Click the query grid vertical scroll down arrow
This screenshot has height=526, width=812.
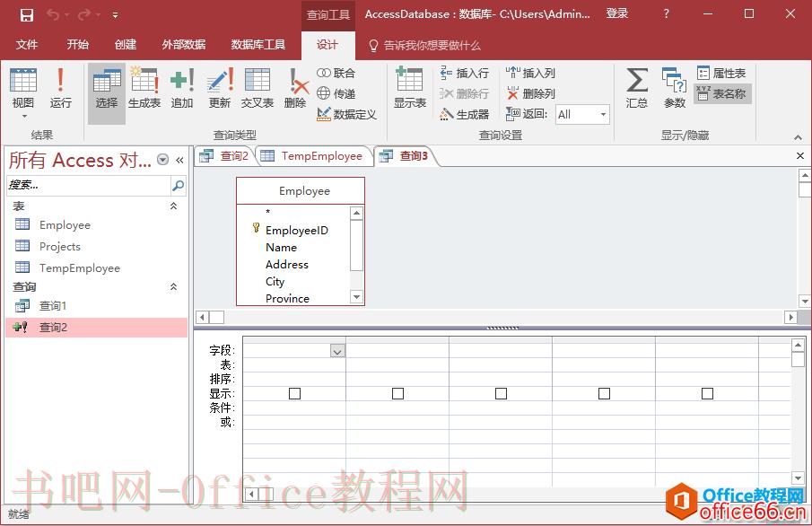[798, 478]
